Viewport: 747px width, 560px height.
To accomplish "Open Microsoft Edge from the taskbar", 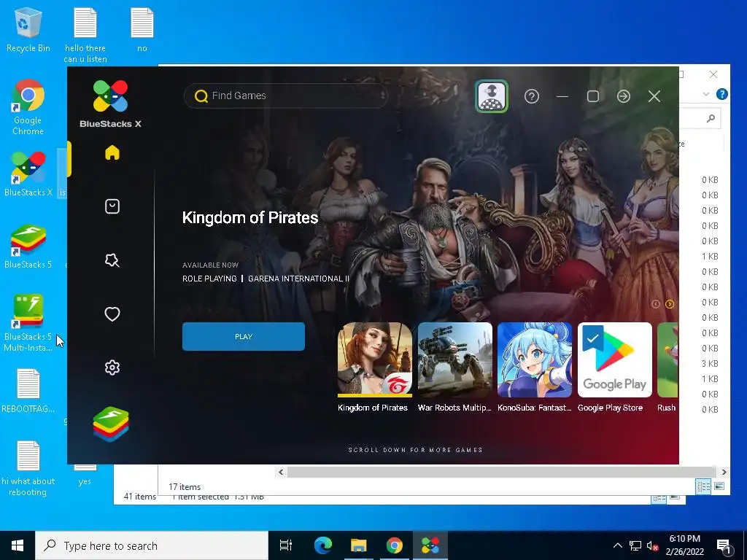I will (322, 545).
